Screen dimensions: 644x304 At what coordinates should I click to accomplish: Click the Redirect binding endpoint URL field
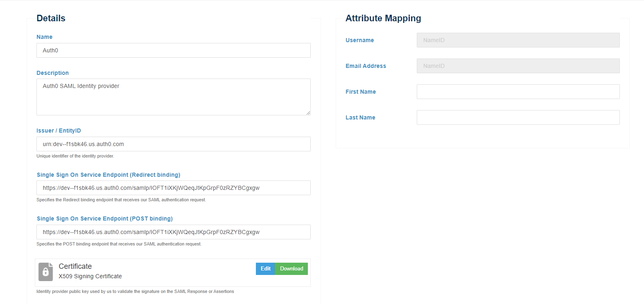pos(173,188)
